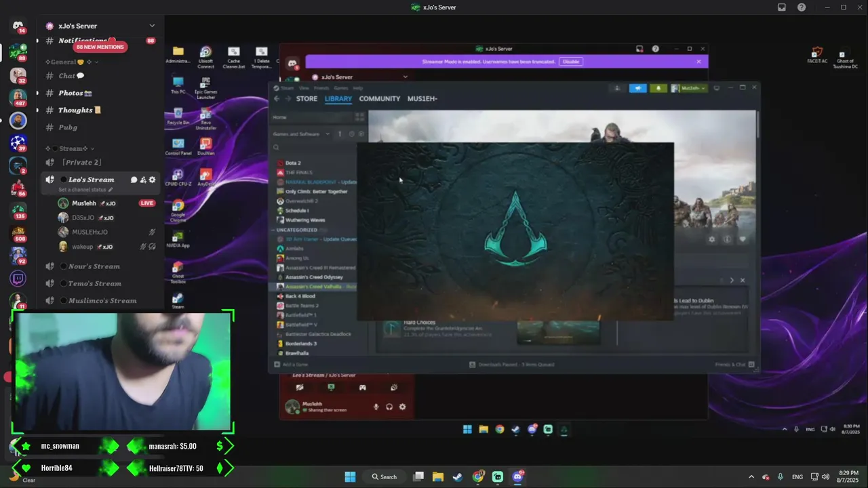The image size is (868, 488).
Task: Click screen share icon in streamed Discord panel
Action: point(331,388)
